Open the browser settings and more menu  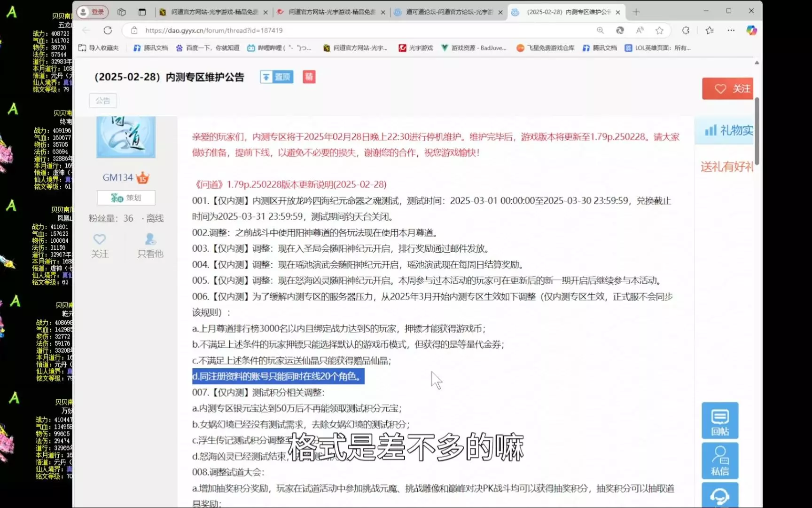(731, 30)
